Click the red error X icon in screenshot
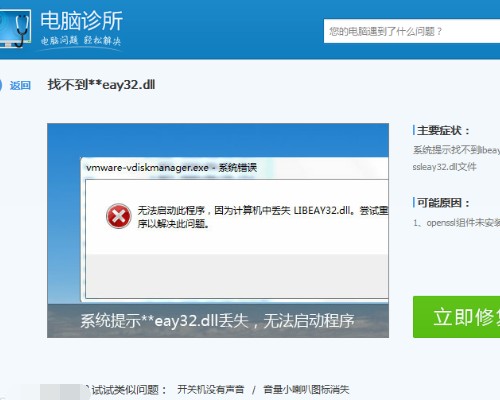Image resolution: width=500 pixels, height=400 pixels. pos(118,216)
